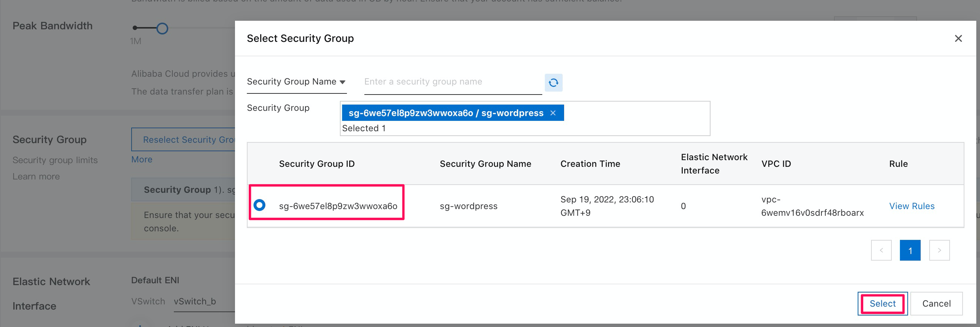Click the Reselect Security Group button behind the dialog

click(183, 140)
